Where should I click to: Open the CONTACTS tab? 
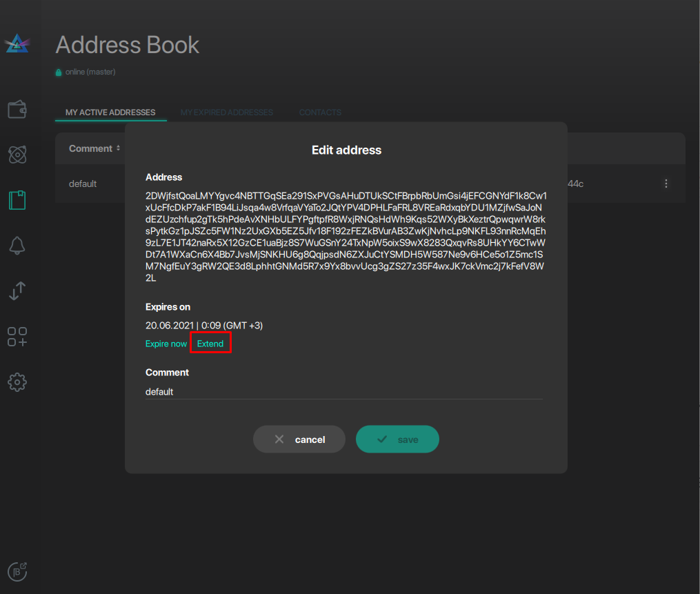[x=320, y=112]
